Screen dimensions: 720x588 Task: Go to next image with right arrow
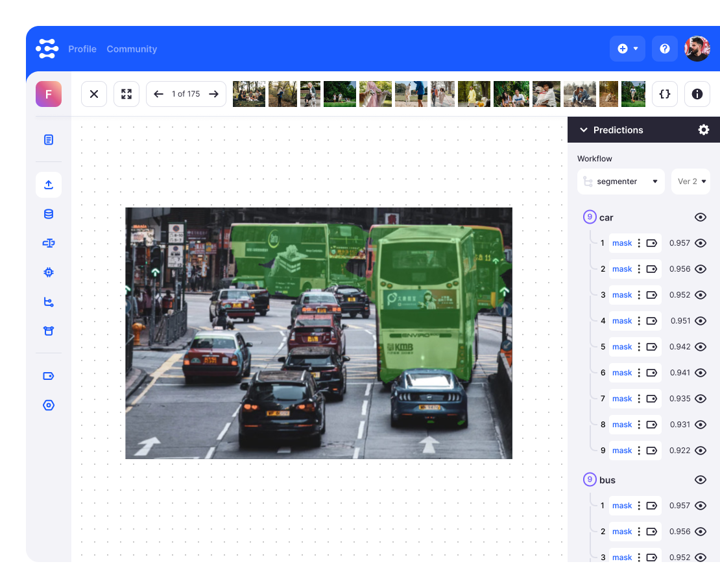tap(213, 94)
